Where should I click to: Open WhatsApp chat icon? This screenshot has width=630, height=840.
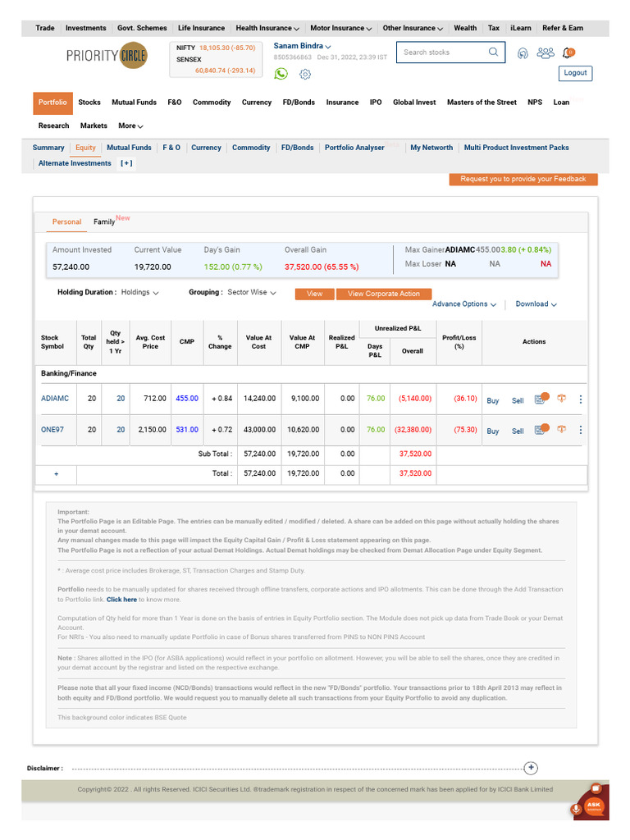click(281, 74)
